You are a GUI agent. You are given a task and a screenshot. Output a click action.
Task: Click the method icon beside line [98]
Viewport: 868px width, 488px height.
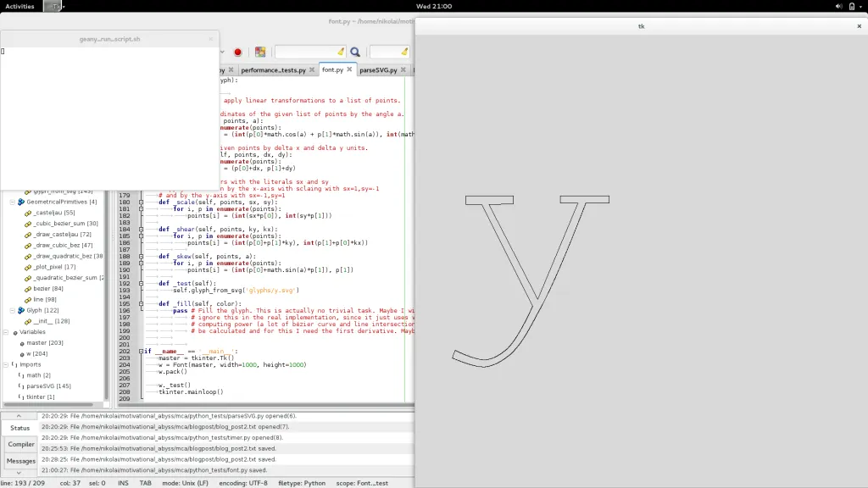28,300
